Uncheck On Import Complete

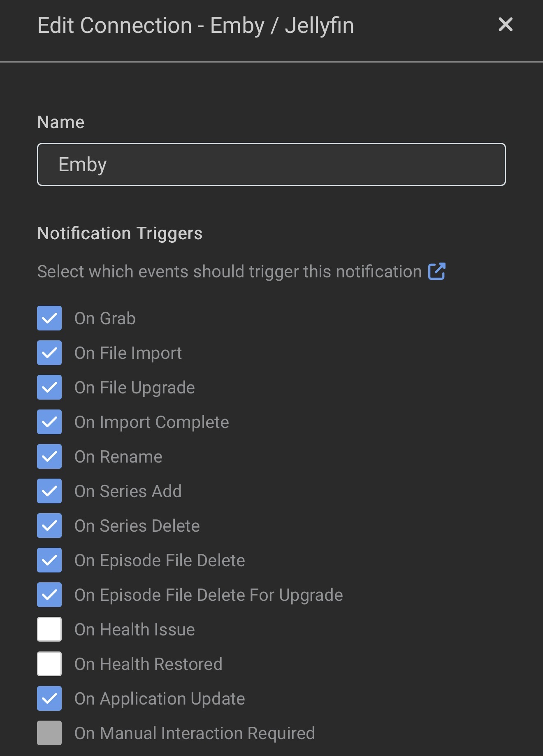(49, 422)
